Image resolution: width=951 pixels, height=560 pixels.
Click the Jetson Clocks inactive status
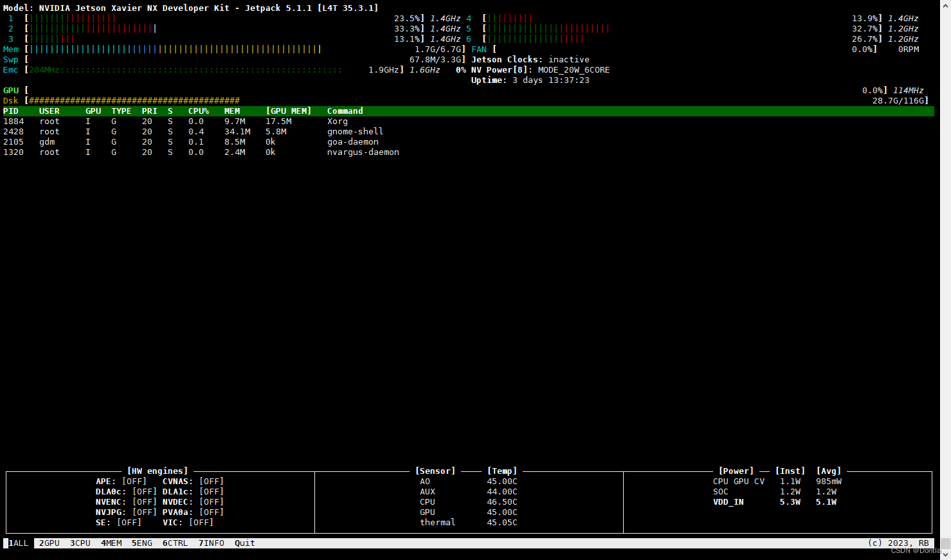[569, 60]
